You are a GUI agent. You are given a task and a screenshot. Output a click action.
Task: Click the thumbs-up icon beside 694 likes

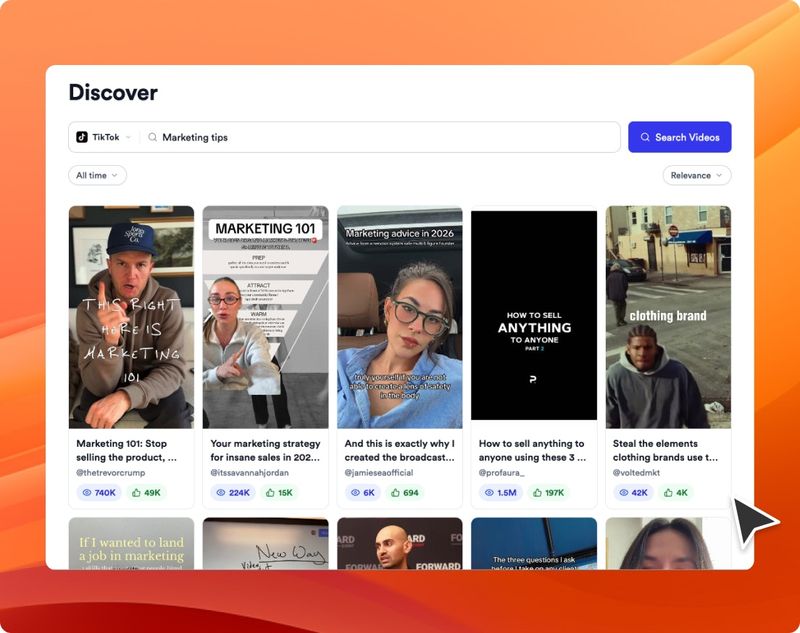point(395,493)
